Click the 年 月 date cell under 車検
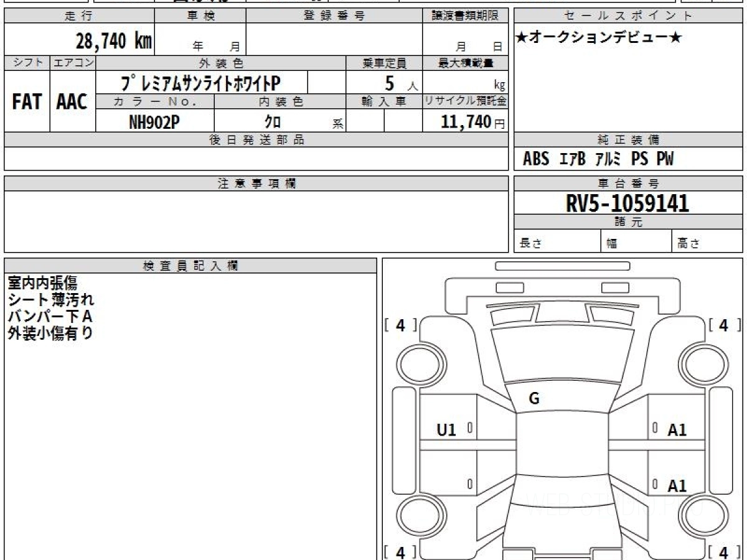The width and height of the screenshot is (747, 560). pos(200,40)
